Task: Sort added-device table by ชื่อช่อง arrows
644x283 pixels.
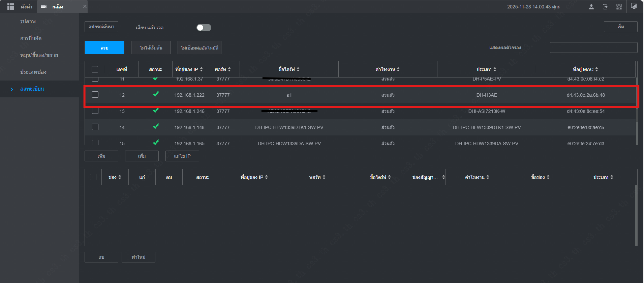Action: 548,177
